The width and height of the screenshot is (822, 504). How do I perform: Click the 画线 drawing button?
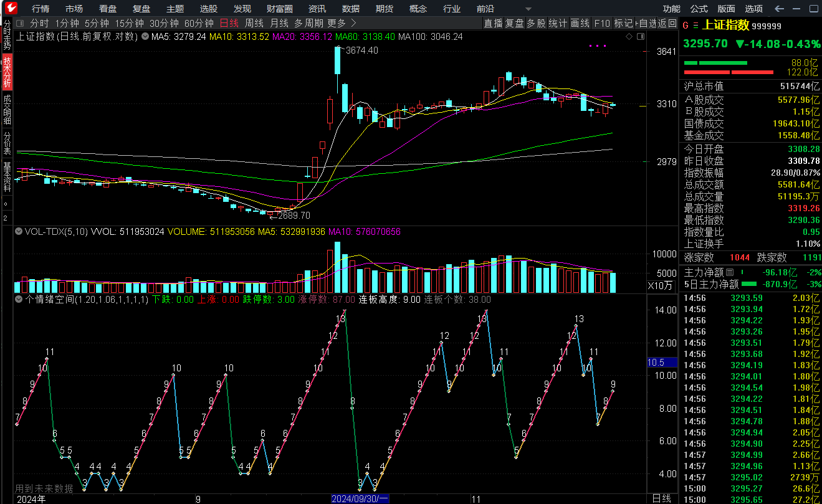pyautogui.click(x=580, y=23)
